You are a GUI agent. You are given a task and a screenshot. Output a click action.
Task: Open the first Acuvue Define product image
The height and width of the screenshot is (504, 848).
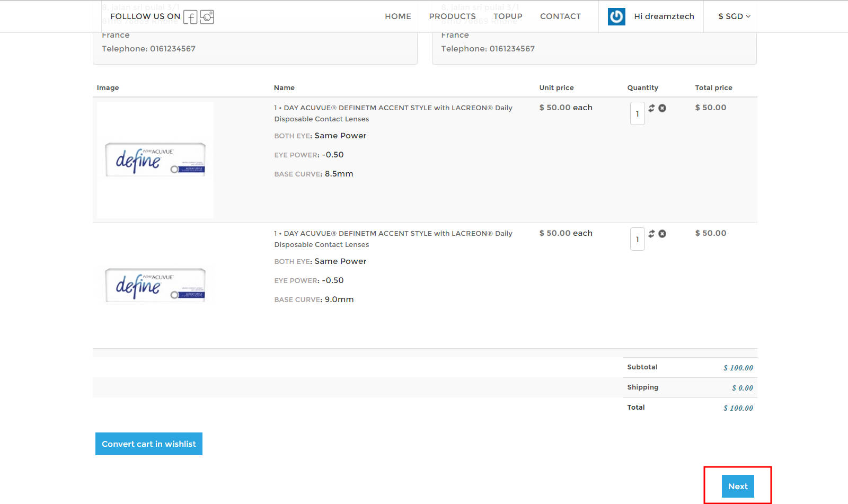pyautogui.click(x=155, y=160)
